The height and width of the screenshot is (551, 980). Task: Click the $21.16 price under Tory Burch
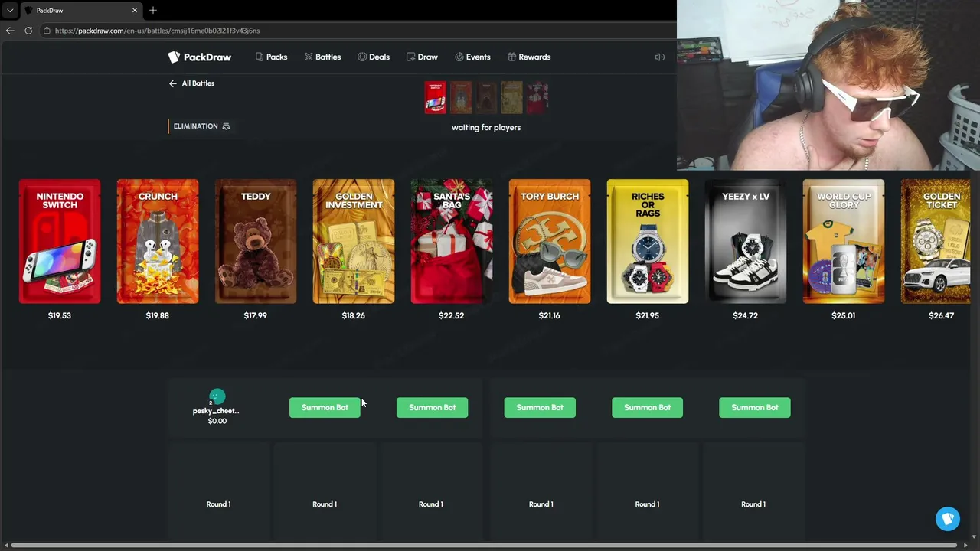[x=550, y=315]
